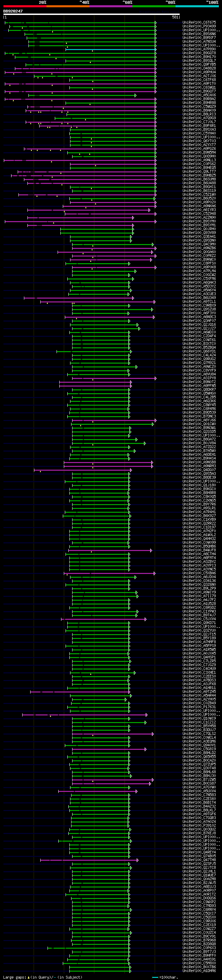This screenshot has width=222, height=980.
Task: Select hit label UniRef100_C8PFS0
Action: [199, 263]
